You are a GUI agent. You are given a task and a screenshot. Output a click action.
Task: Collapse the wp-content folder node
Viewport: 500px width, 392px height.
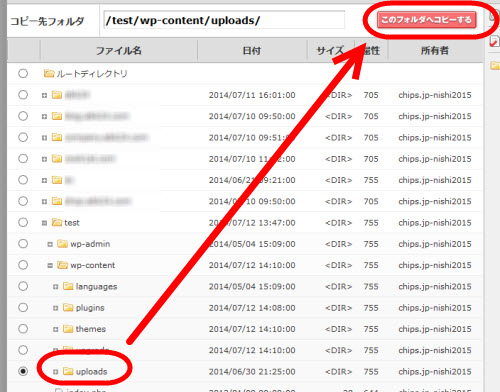50,266
